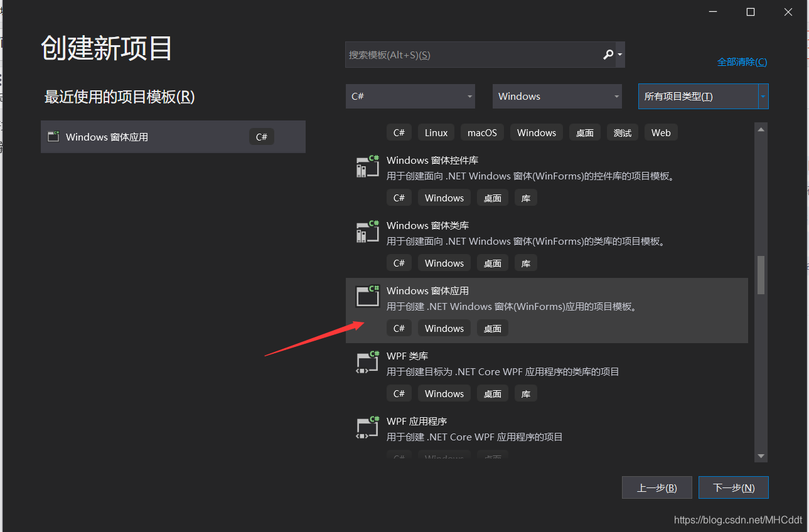Click the WPF 类库 template icon
Image resolution: width=809 pixels, height=532 pixels.
click(368, 362)
